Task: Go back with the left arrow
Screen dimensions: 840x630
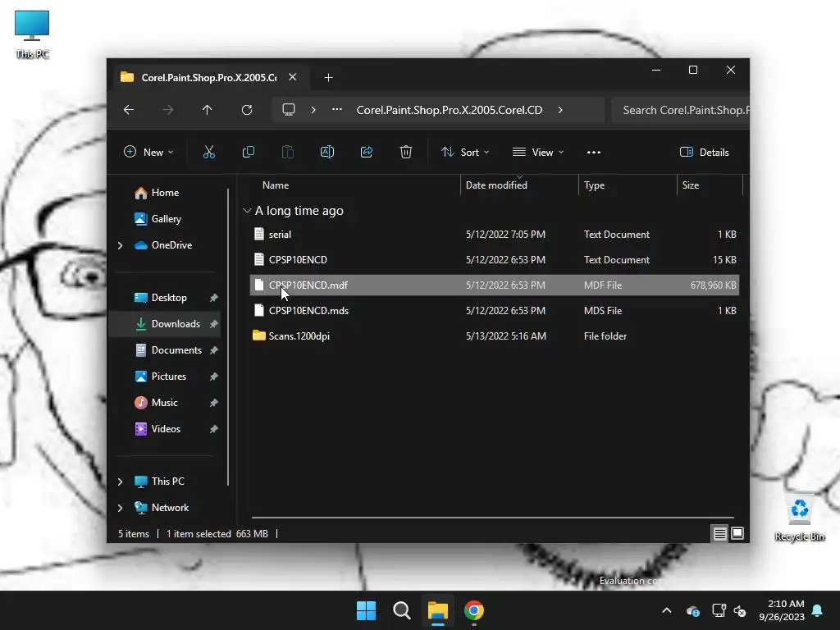Action: [129, 110]
